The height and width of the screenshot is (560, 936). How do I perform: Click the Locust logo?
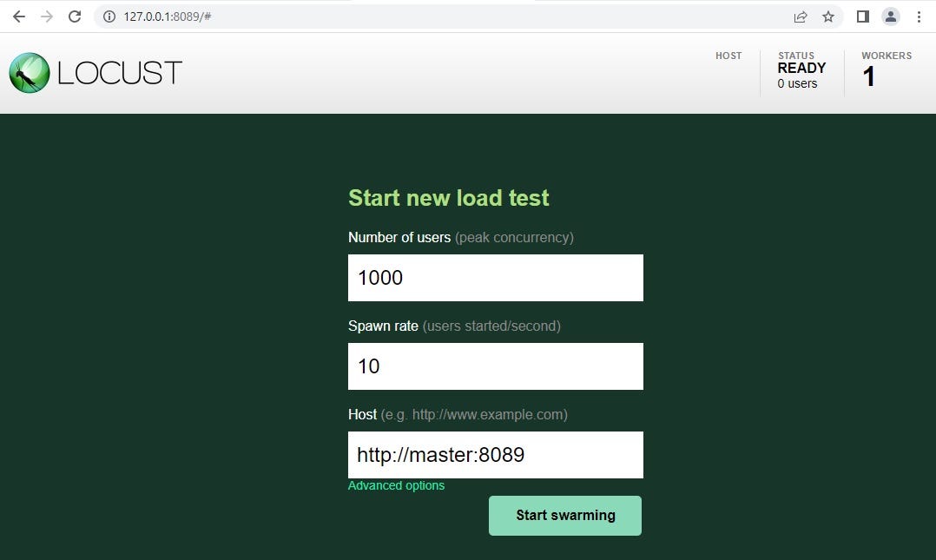pos(96,73)
